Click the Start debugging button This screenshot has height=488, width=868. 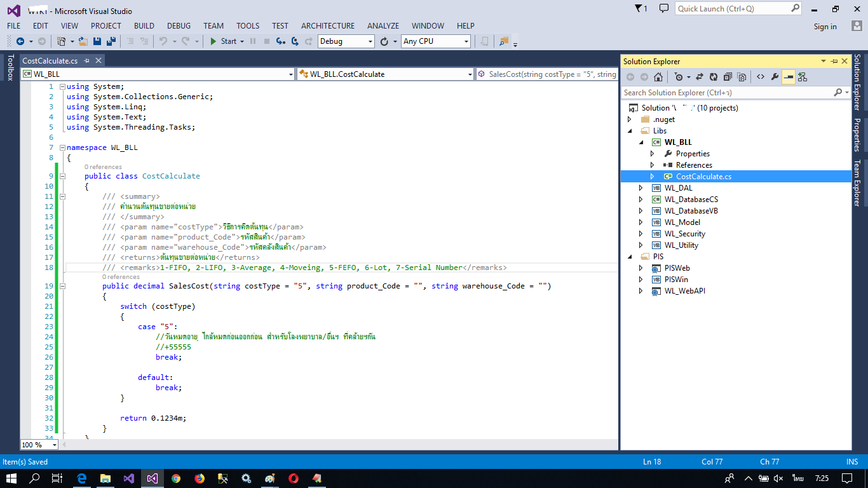(223, 41)
